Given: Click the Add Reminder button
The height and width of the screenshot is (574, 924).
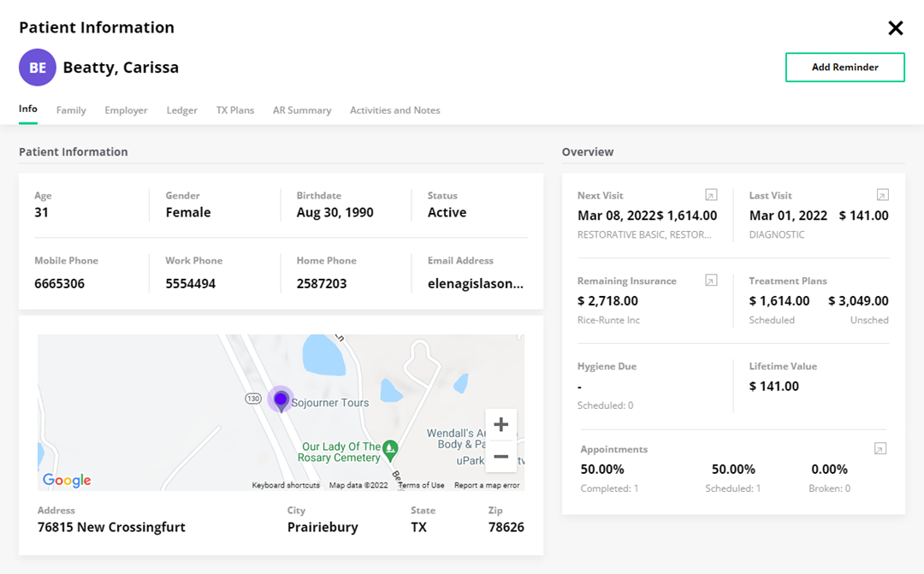Looking at the screenshot, I should coord(844,67).
